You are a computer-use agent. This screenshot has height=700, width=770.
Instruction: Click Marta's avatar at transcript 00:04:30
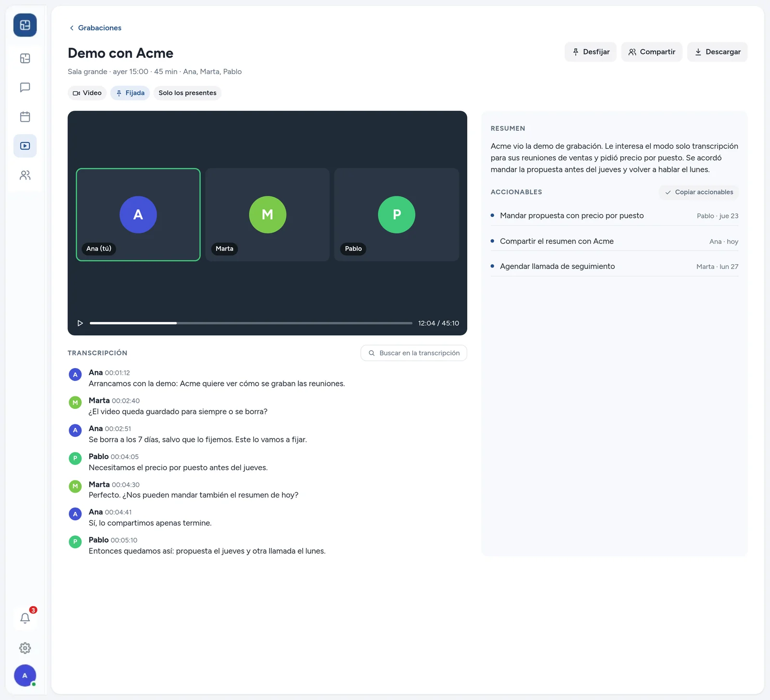(75, 486)
